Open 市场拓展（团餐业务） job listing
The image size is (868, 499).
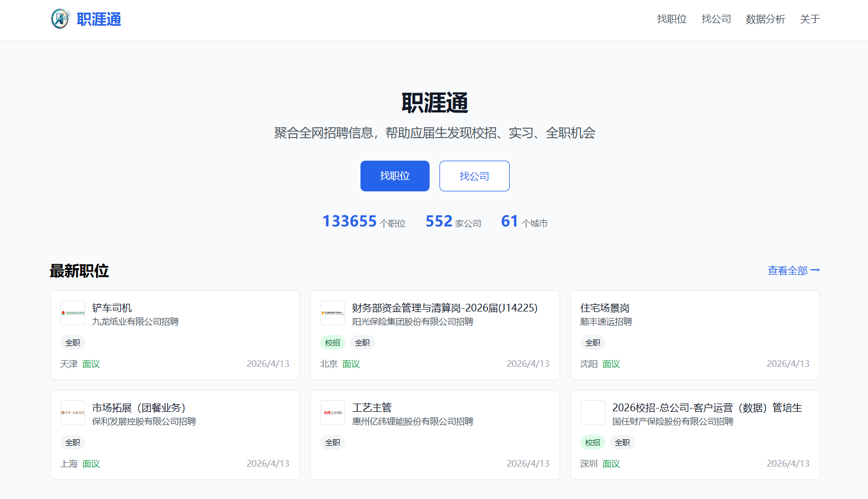click(139, 407)
